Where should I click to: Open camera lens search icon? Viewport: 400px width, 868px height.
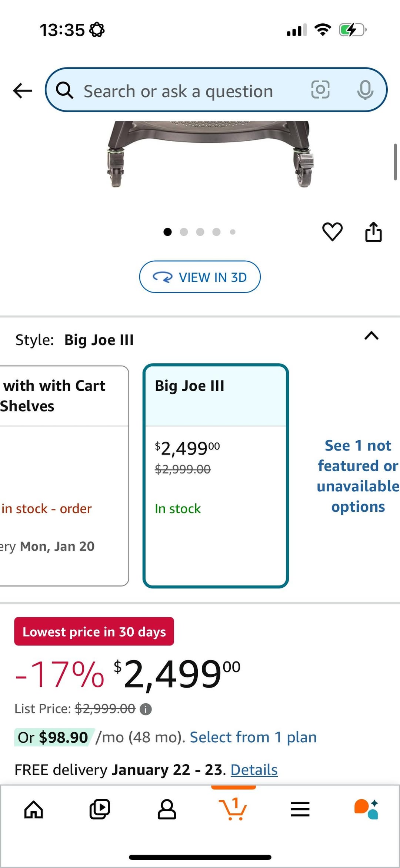click(x=320, y=90)
